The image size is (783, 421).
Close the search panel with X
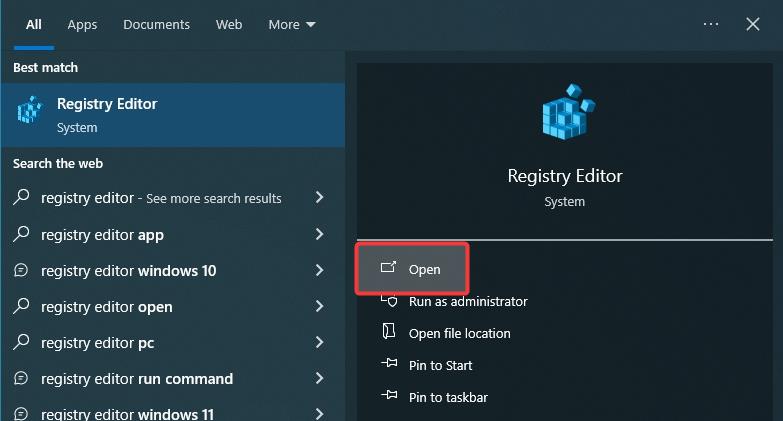[x=753, y=24]
